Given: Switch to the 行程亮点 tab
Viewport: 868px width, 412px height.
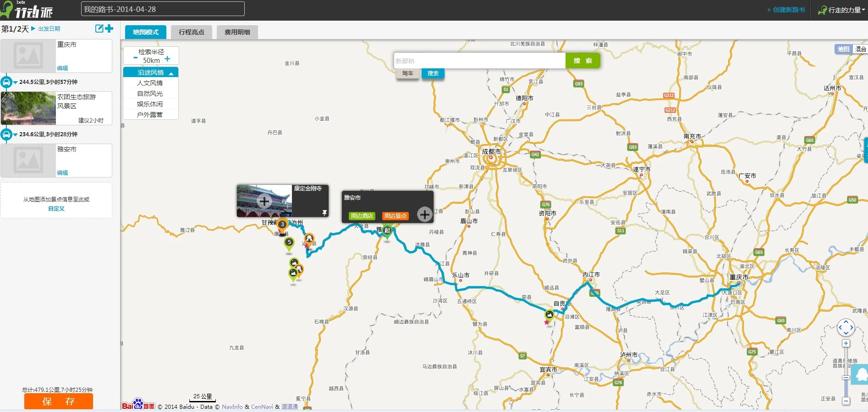Looking at the screenshot, I should (x=192, y=32).
